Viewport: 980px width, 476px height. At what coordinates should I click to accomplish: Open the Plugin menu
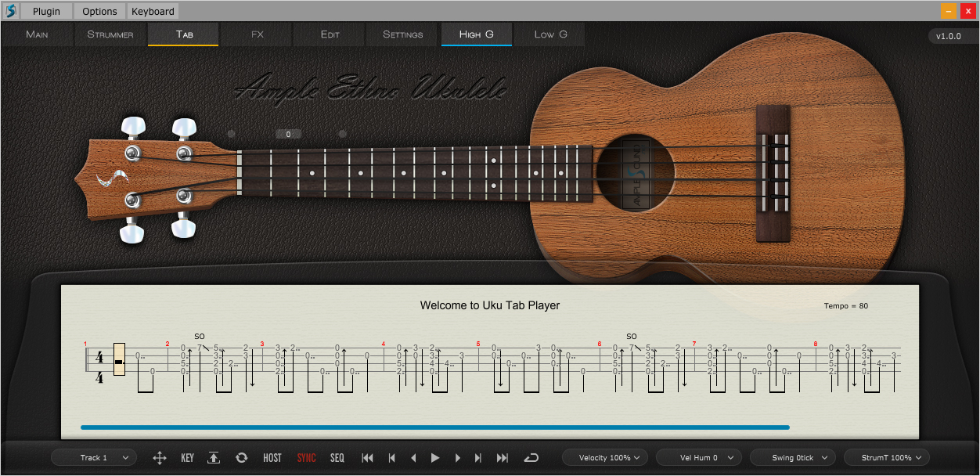click(46, 11)
